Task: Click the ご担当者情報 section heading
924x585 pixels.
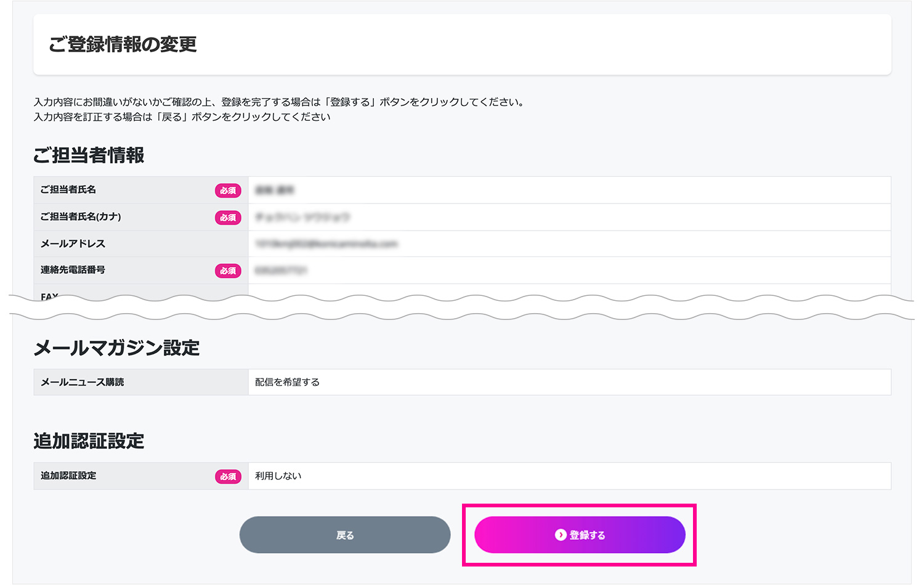Action: [x=89, y=155]
